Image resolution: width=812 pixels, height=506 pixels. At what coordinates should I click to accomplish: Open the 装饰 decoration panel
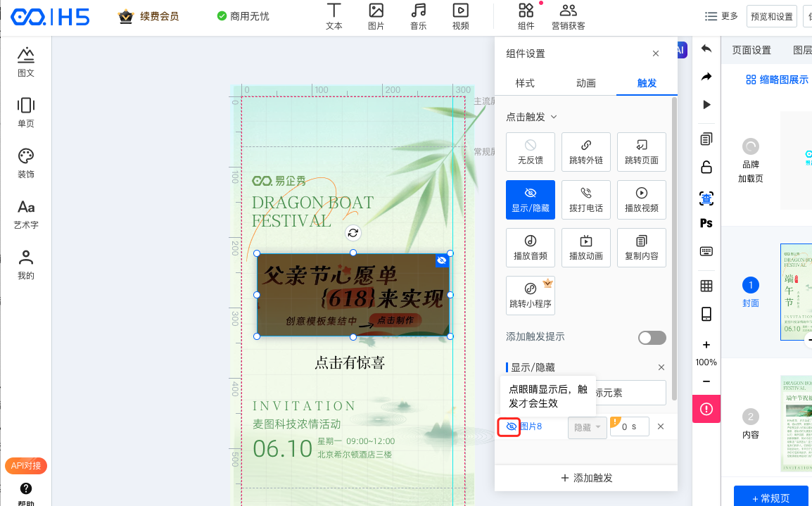[x=26, y=163]
